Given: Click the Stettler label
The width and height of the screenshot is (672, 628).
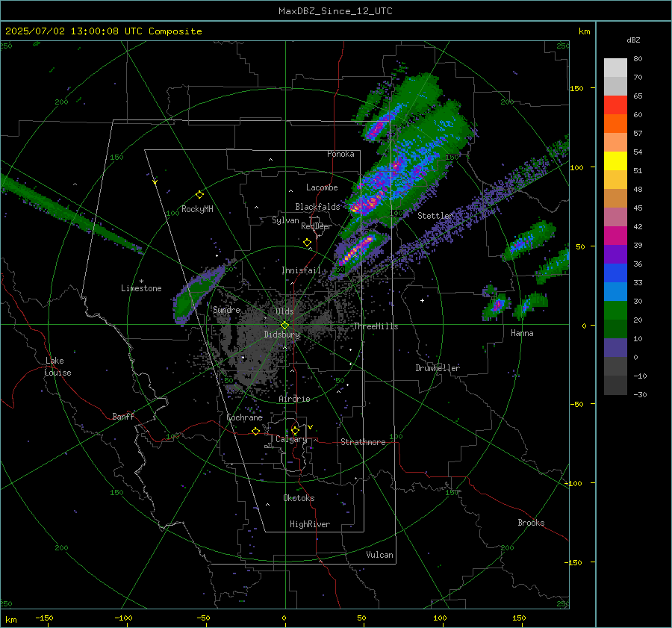Looking at the screenshot, I should pyautogui.click(x=435, y=216).
